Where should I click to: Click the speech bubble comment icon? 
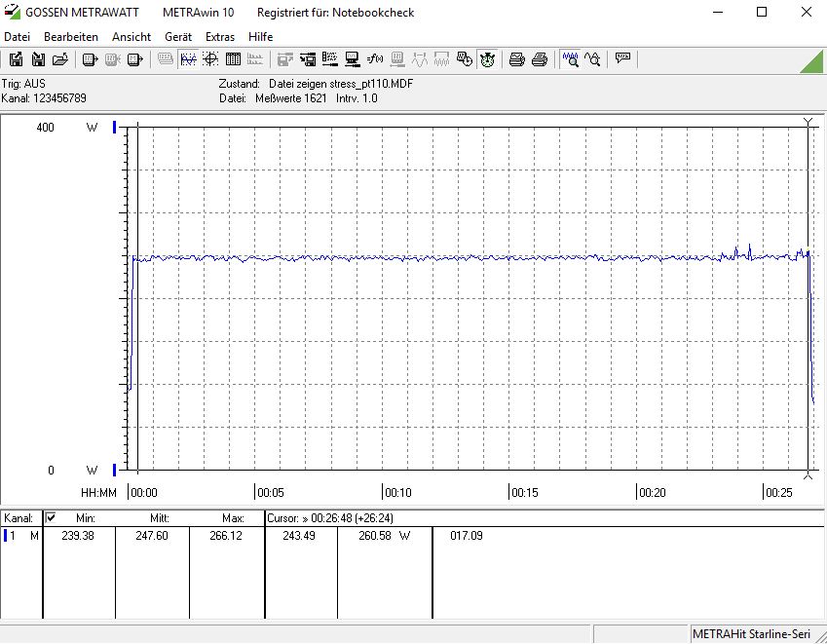tap(623, 59)
